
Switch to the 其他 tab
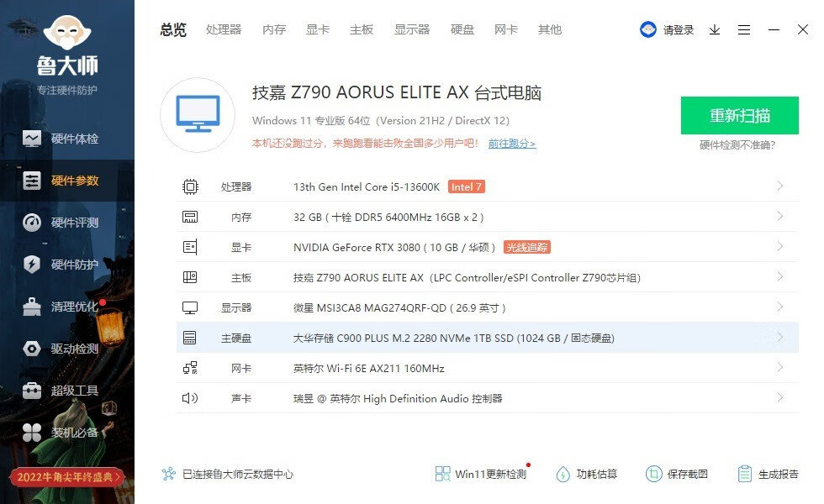pos(550,30)
